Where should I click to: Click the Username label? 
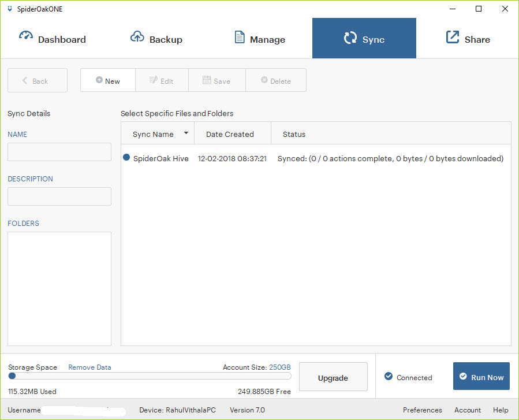coord(24,410)
